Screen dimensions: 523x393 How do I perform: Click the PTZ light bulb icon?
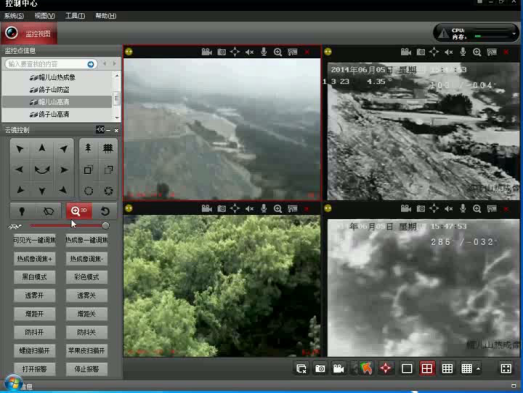click(22, 211)
